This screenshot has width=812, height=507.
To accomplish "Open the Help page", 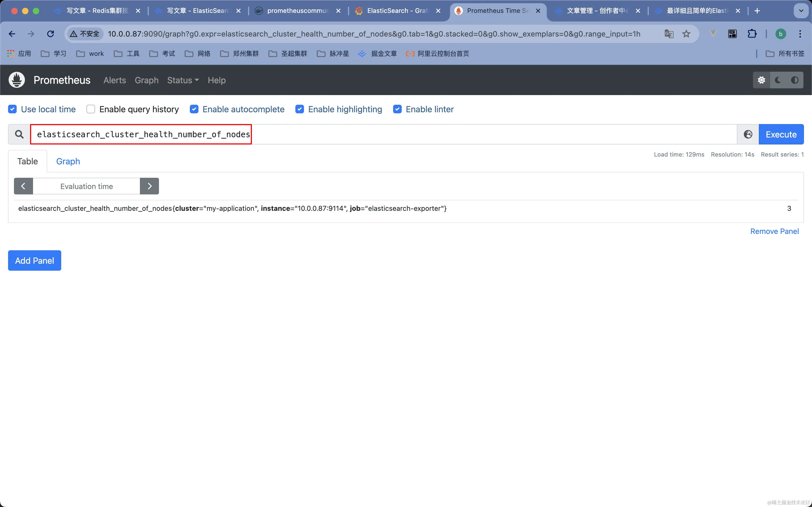I will click(217, 80).
